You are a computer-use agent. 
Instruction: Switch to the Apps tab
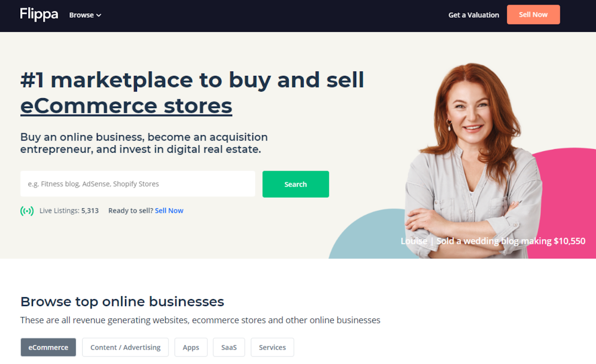coord(191,347)
